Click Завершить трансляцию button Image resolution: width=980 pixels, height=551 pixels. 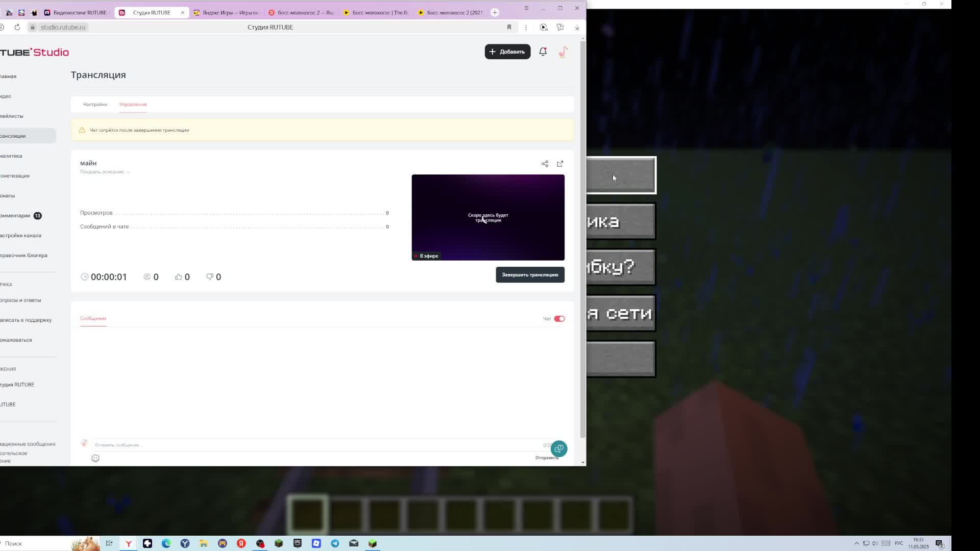click(530, 275)
